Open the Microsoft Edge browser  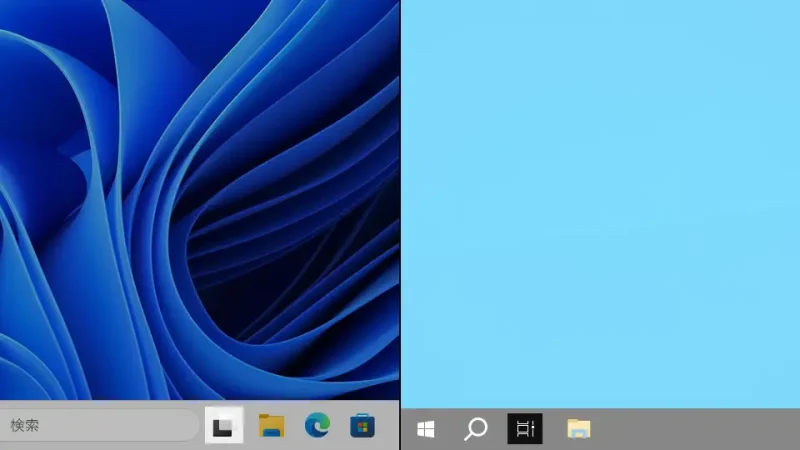pyautogui.click(x=317, y=427)
